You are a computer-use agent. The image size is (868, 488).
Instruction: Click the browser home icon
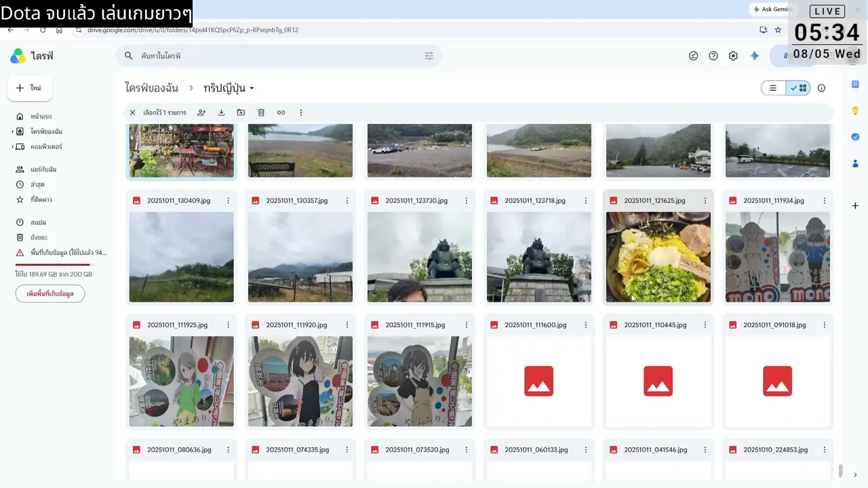[59, 30]
